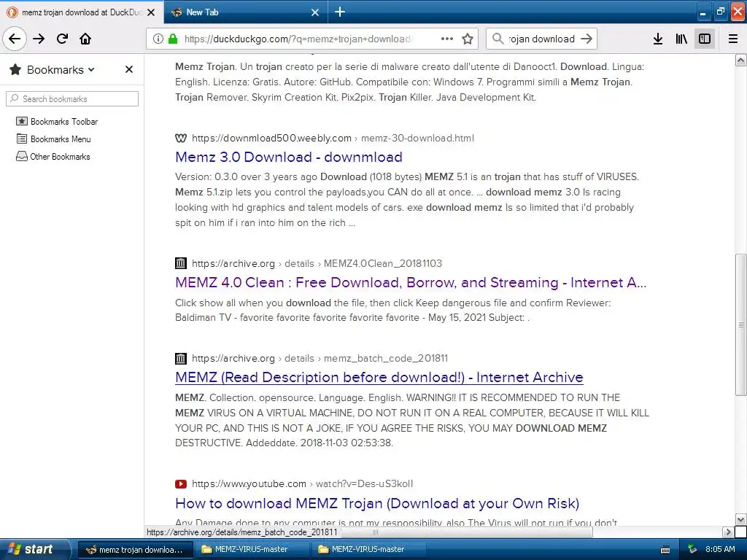Screen dimensions: 747x560
Task: Click the downmload500.weebly.com URL text
Action: pos(271,138)
